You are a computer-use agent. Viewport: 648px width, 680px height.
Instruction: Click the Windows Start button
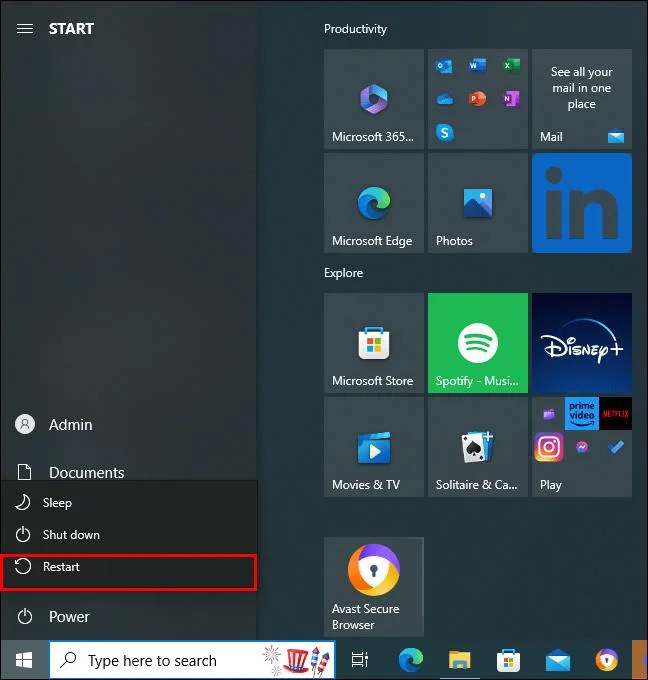click(x=24, y=660)
